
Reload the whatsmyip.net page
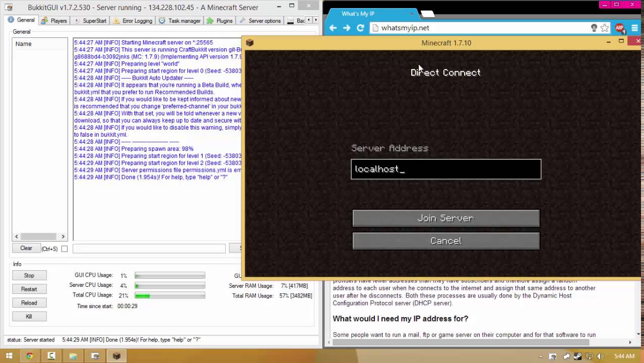[x=360, y=28]
